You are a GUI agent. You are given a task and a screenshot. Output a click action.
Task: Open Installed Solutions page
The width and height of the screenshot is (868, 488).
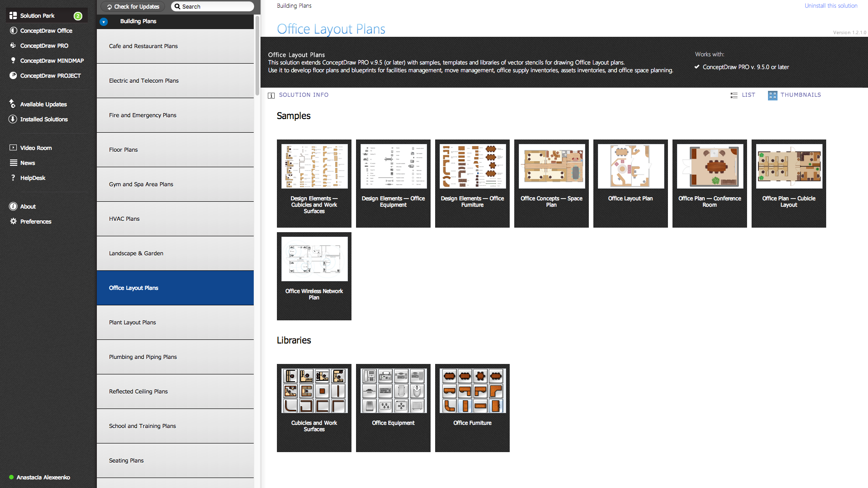tap(44, 120)
